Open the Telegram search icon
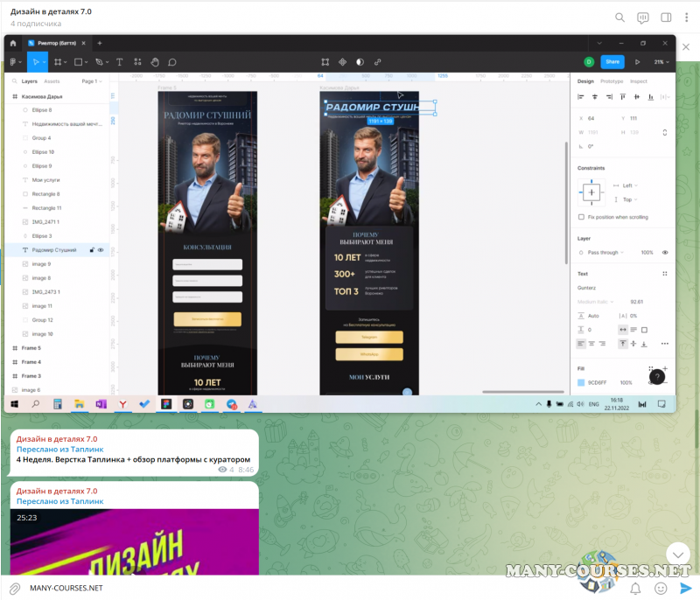 pyautogui.click(x=620, y=17)
